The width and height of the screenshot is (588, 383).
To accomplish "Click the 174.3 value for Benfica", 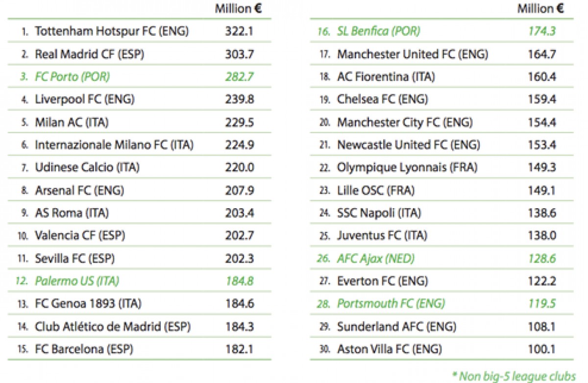I will point(542,31).
